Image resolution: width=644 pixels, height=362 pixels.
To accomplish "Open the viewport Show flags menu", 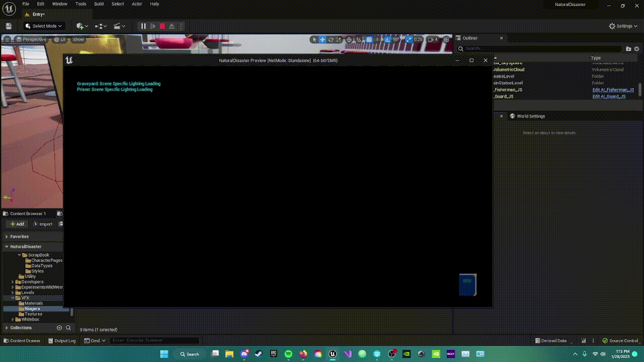I will 78,39.
